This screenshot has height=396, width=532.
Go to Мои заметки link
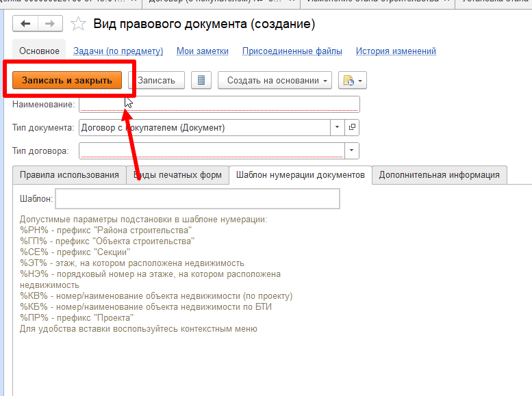point(203,51)
